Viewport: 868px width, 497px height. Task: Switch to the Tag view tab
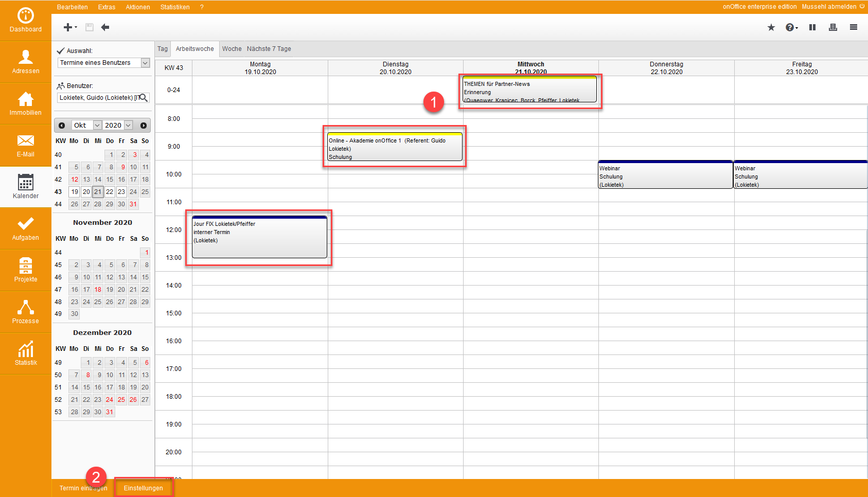[163, 49]
